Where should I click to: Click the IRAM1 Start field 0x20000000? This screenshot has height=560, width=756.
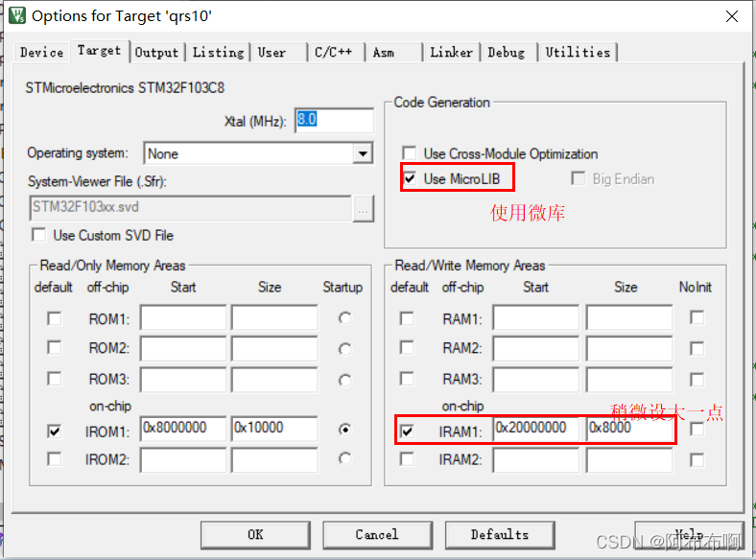coord(535,429)
